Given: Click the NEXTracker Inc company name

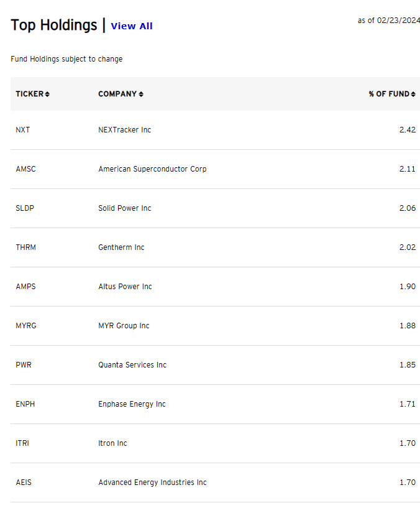Looking at the screenshot, I should point(124,130).
